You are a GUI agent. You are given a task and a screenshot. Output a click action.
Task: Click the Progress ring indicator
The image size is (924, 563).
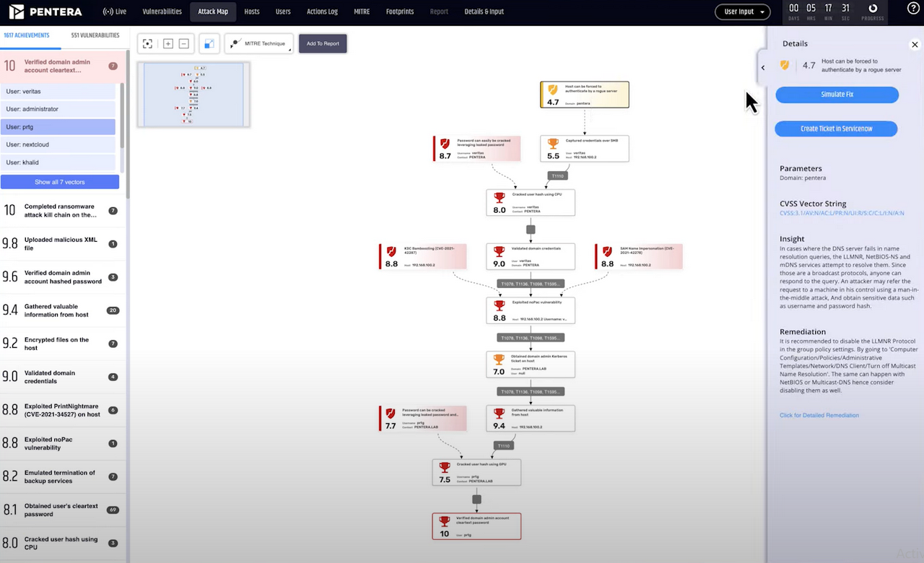click(x=873, y=9)
